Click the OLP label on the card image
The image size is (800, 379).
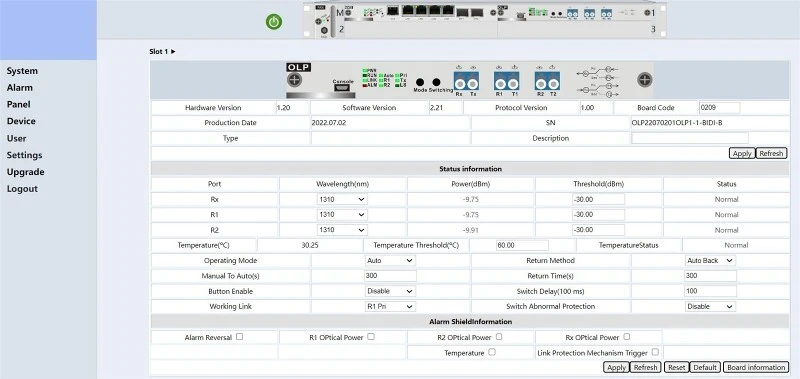(x=298, y=67)
